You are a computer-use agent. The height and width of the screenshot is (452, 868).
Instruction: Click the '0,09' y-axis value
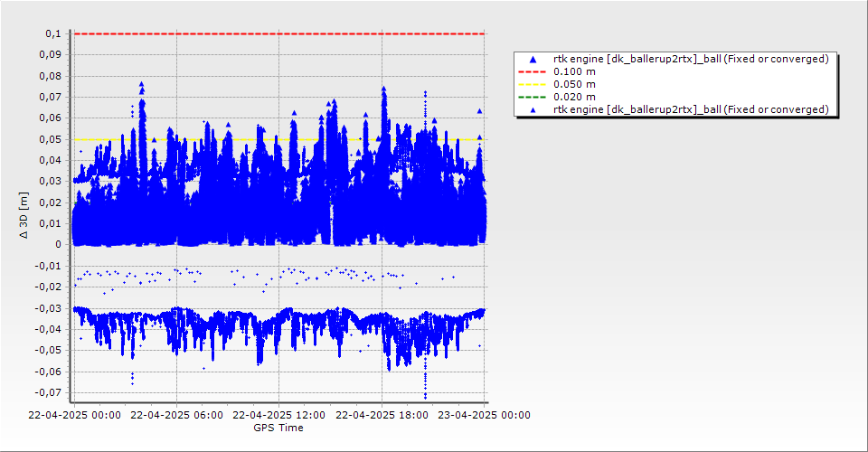tap(51, 55)
